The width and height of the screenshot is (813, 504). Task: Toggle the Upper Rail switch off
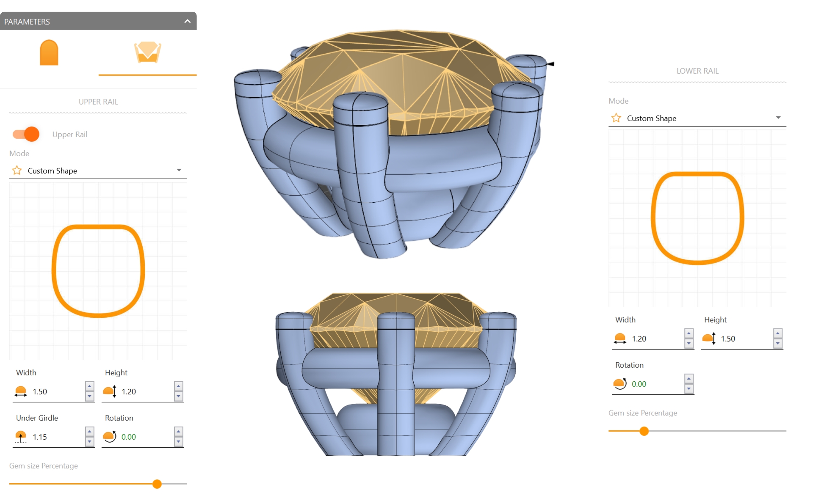coord(26,134)
